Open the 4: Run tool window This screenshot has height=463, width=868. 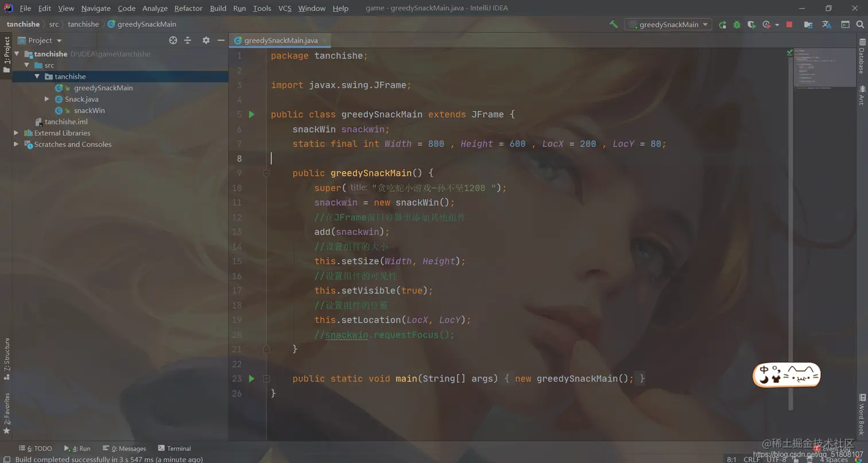click(77, 449)
